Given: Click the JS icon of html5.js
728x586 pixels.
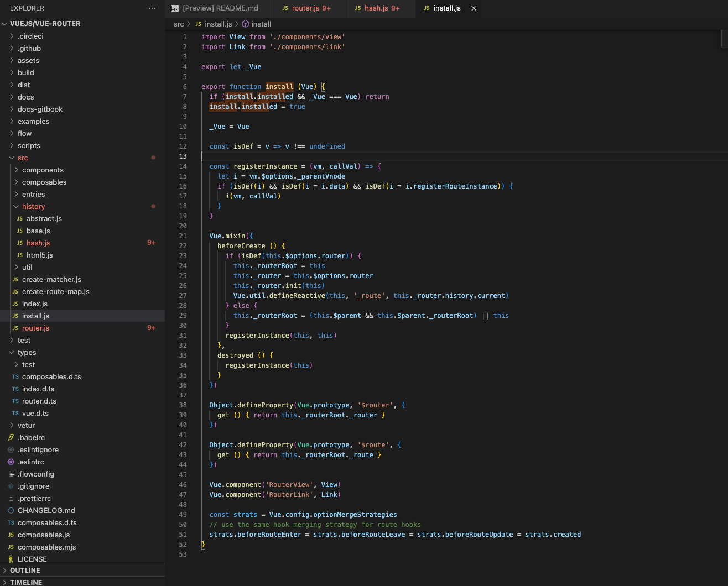Looking at the screenshot, I should [20, 255].
